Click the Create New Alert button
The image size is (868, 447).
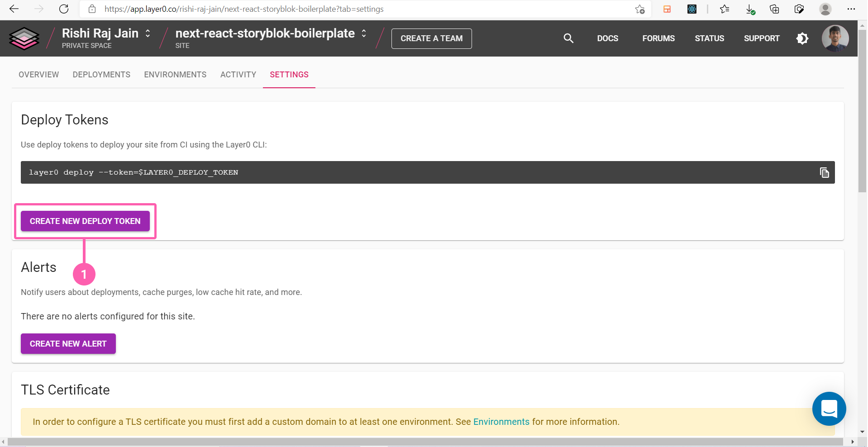68,343
